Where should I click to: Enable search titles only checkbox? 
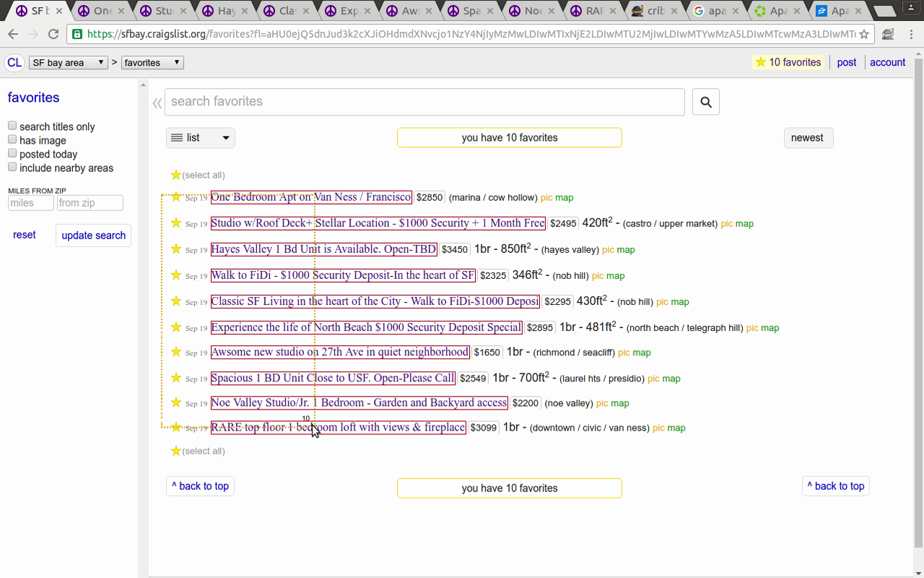[x=12, y=126]
